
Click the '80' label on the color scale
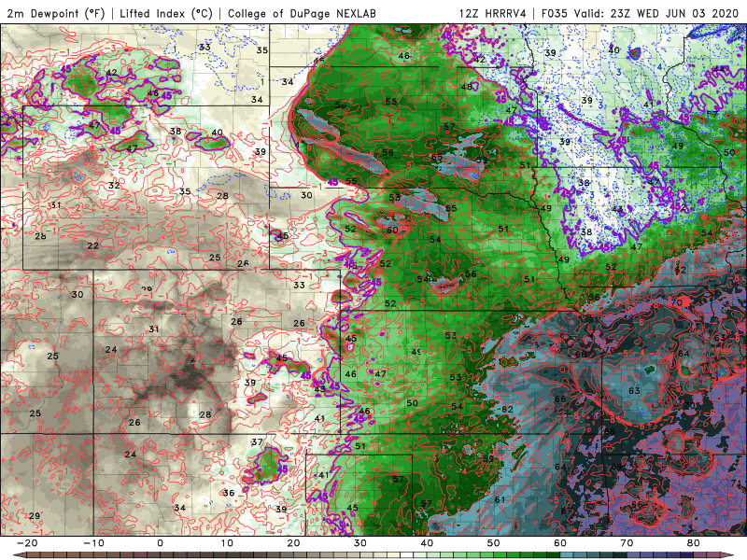pos(694,543)
